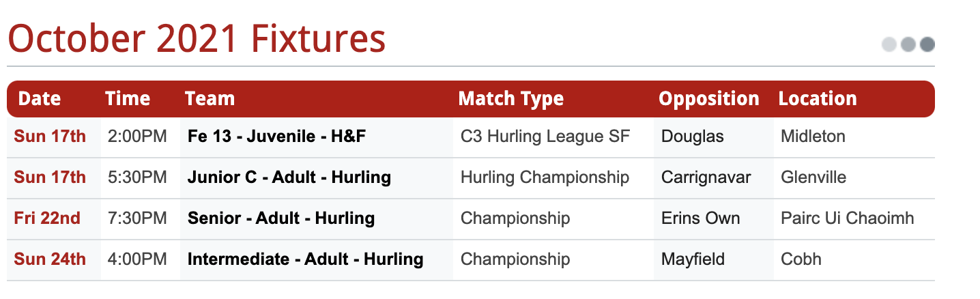
Task: Click the Sun 24th date cell
Action: (50, 259)
